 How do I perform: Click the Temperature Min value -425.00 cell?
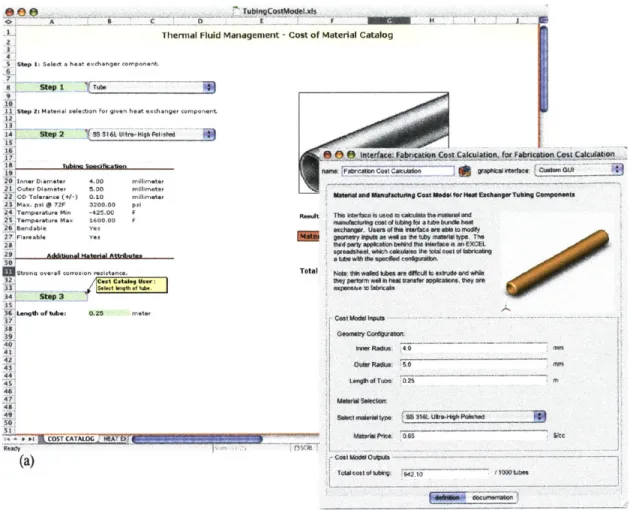click(101, 212)
